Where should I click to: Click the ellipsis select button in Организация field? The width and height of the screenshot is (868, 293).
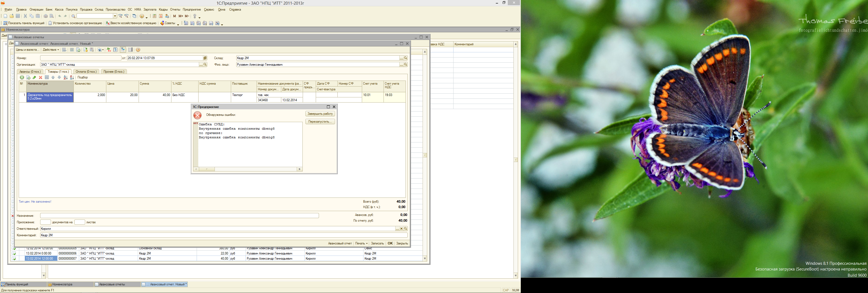coord(201,65)
